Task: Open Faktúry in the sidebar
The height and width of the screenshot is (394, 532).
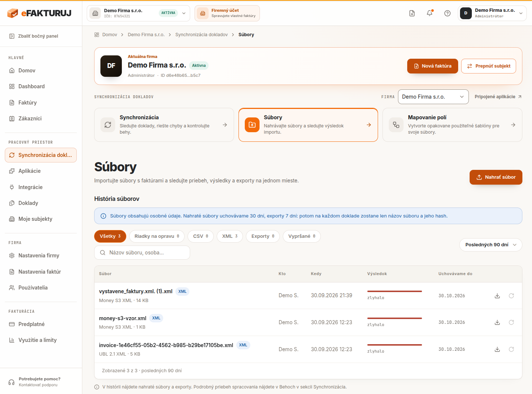Action: (41, 103)
